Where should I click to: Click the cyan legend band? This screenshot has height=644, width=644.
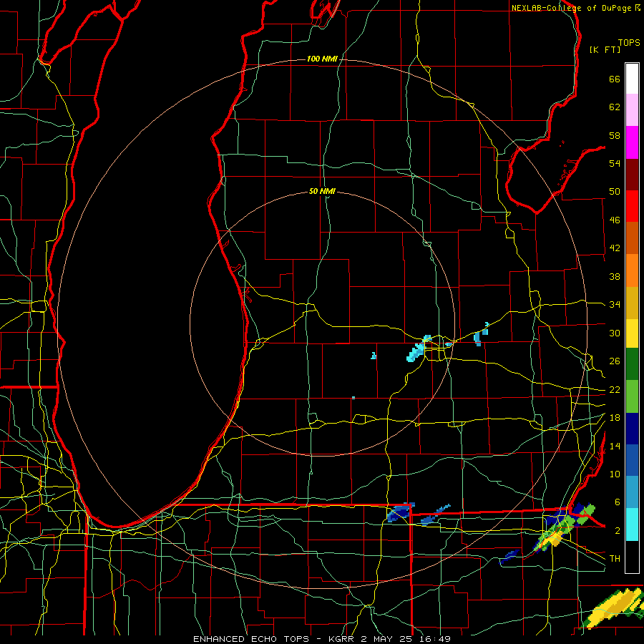(x=632, y=525)
